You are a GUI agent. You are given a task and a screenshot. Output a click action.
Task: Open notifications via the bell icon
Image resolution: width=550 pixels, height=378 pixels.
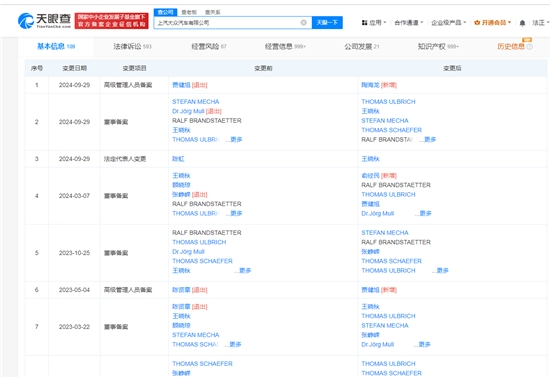click(522, 23)
